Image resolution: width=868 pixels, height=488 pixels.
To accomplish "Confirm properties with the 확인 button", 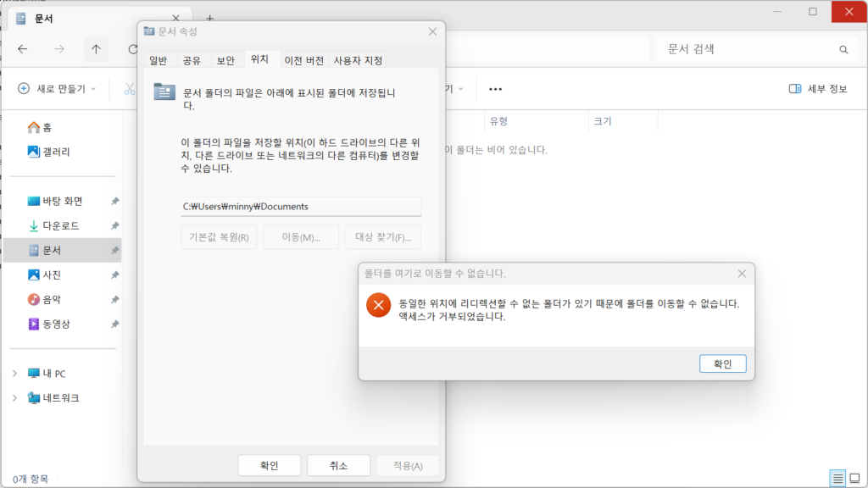I will [269, 465].
